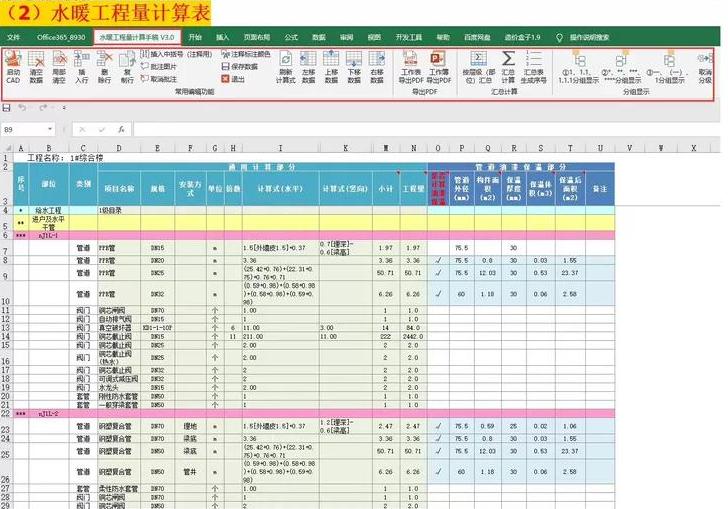This screenshot has height=509, width=728.
Task: Open the 文件 menu tab
Action: [x=13, y=36]
